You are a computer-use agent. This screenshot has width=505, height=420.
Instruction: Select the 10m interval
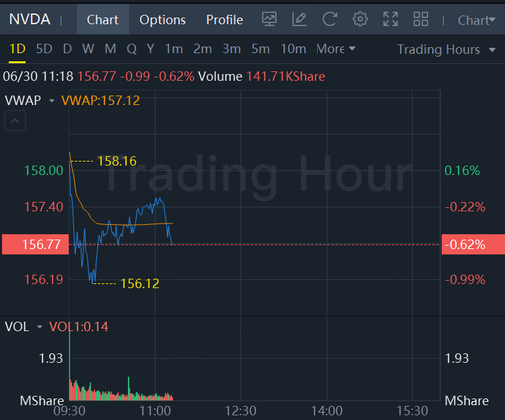click(293, 48)
